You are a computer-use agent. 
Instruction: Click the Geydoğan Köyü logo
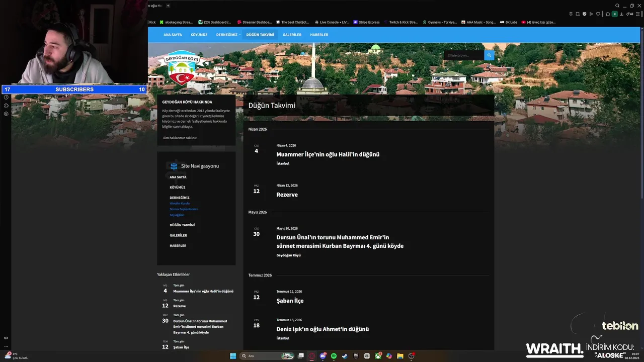point(182,68)
